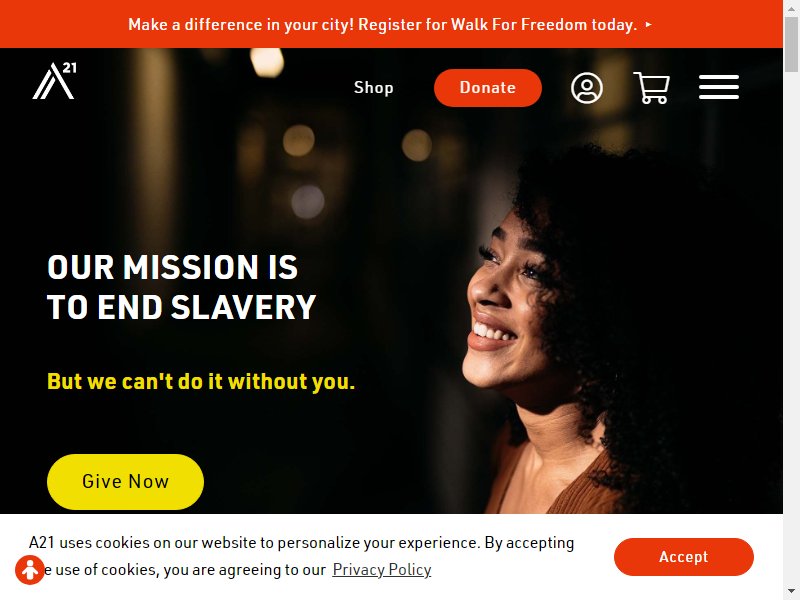Open the user account icon
800x600 pixels.
point(587,88)
